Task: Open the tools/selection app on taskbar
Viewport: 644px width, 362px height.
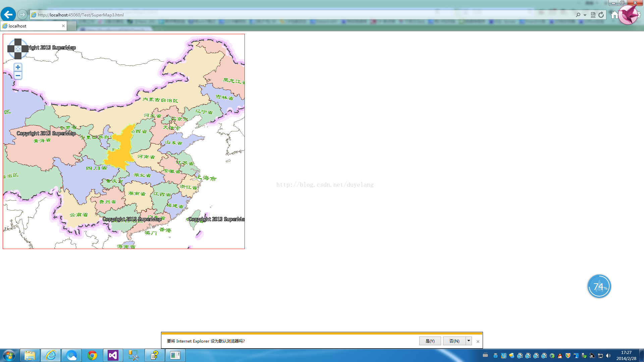Action: click(133, 355)
